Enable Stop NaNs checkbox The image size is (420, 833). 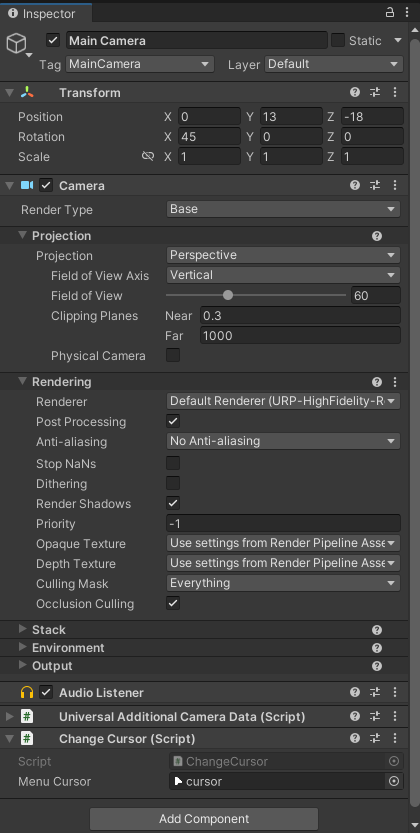173,463
